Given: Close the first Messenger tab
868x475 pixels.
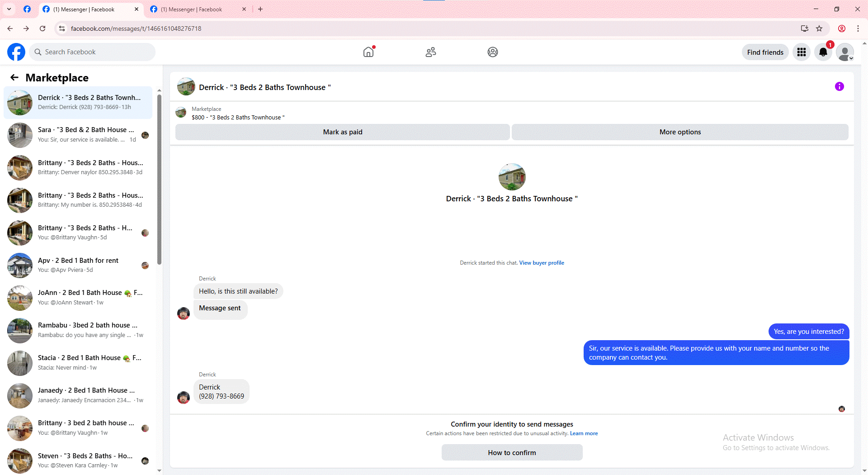Looking at the screenshot, I should 137,9.
